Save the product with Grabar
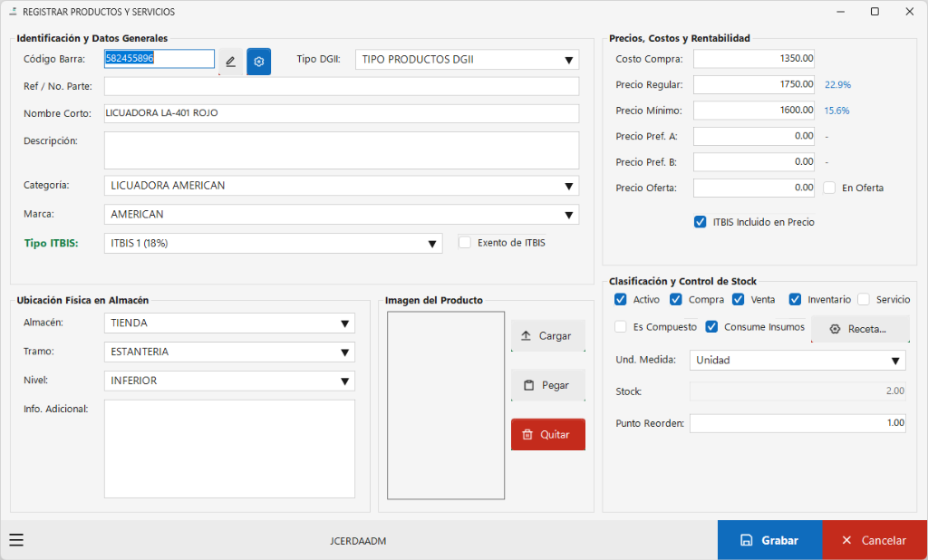Screen dimensions: 928x560 tap(770, 540)
